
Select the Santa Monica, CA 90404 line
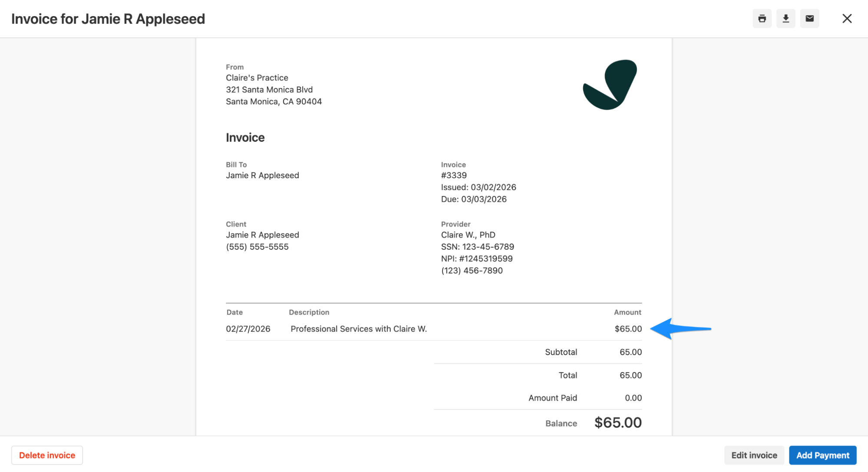pos(274,101)
